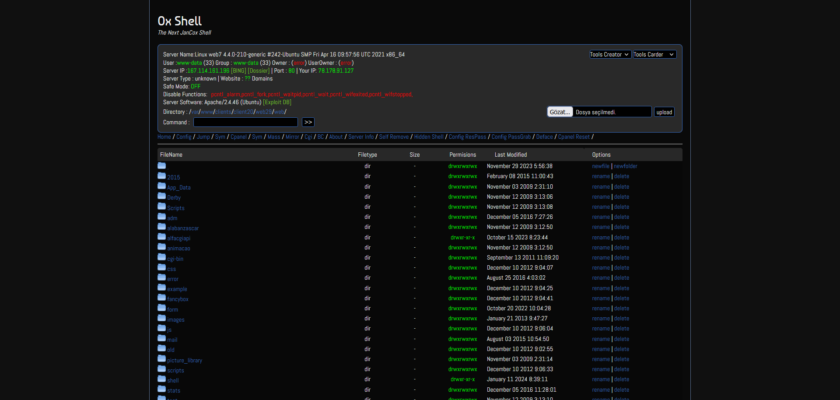The height and width of the screenshot is (400, 840).
Task: Click the folder icon for css
Action: click(162, 267)
